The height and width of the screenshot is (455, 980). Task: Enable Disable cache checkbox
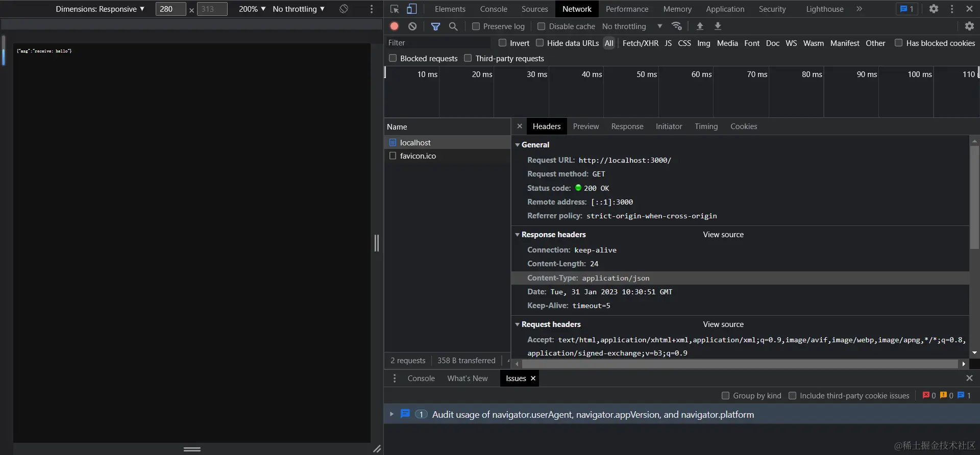(541, 26)
